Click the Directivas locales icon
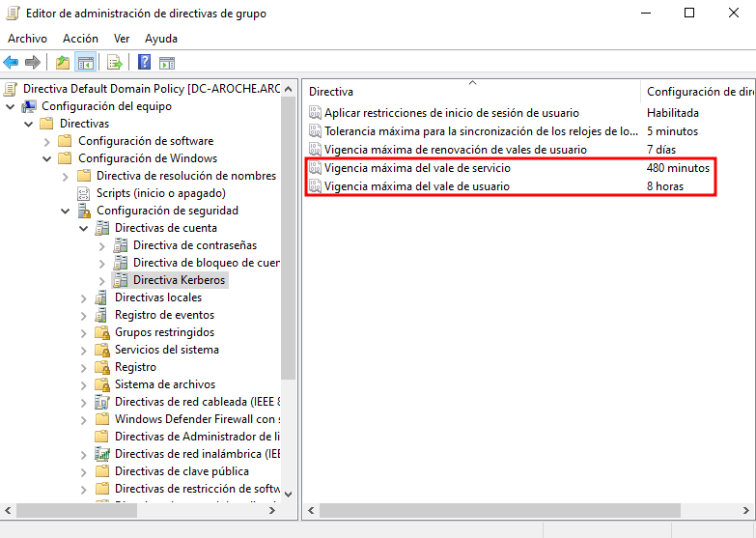The width and height of the screenshot is (756, 538). pos(101,297)
